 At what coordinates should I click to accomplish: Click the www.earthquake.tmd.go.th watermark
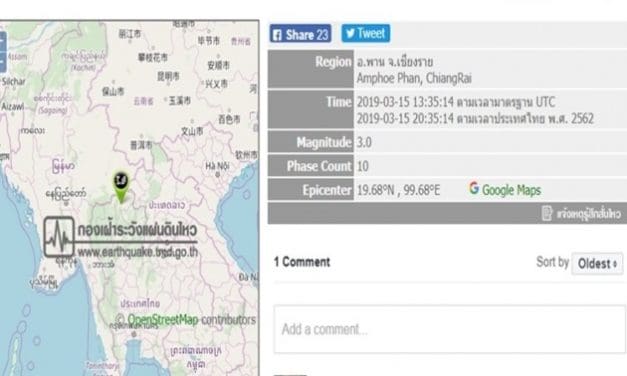138,252
